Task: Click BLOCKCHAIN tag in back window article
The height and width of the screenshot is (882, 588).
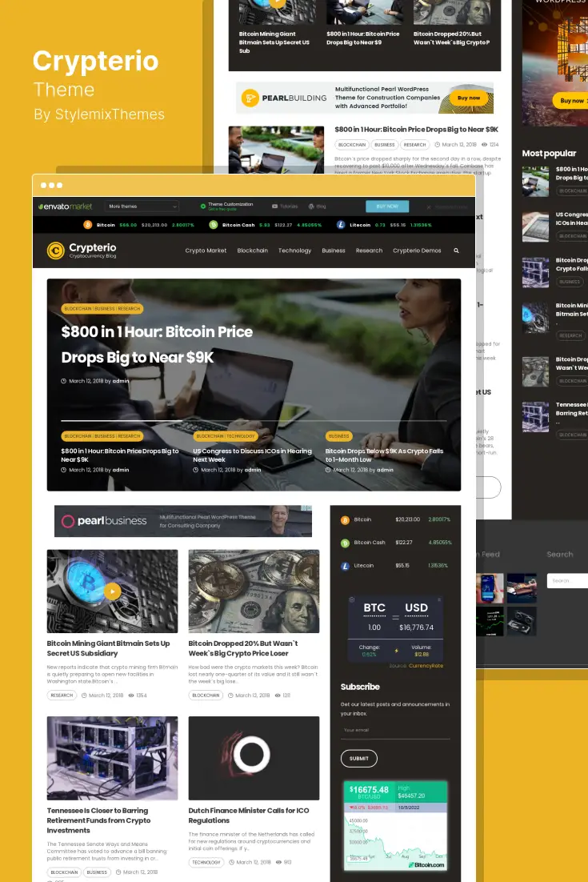Action: (x=352, y=145)
